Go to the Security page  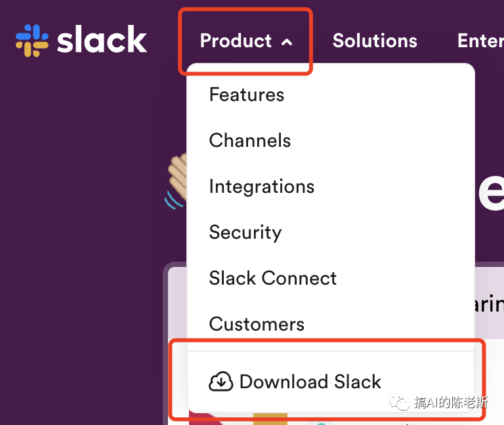coord(245,233)
